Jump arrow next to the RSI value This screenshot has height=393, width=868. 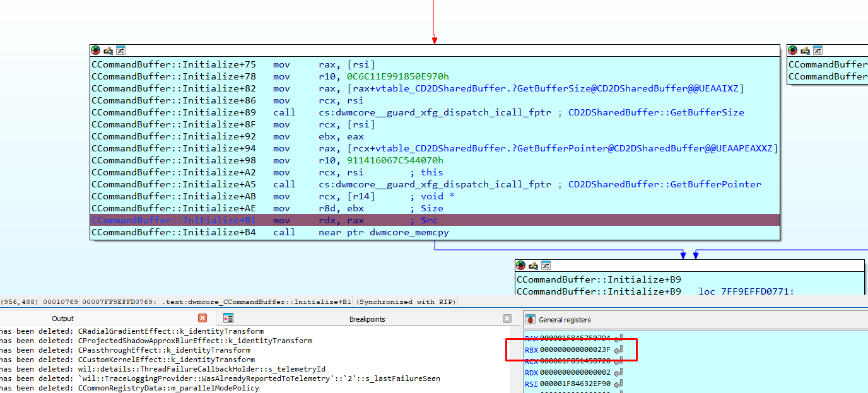pos(618,383)
